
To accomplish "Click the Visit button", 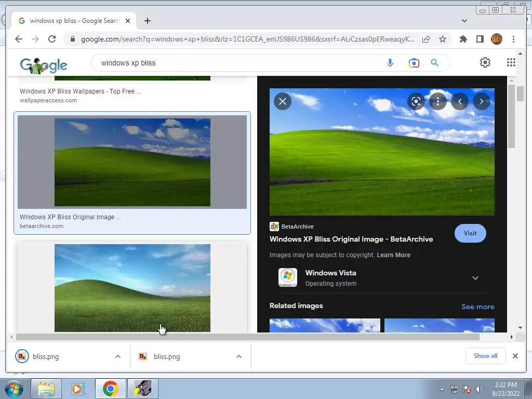I will click(x=470, y=233).
